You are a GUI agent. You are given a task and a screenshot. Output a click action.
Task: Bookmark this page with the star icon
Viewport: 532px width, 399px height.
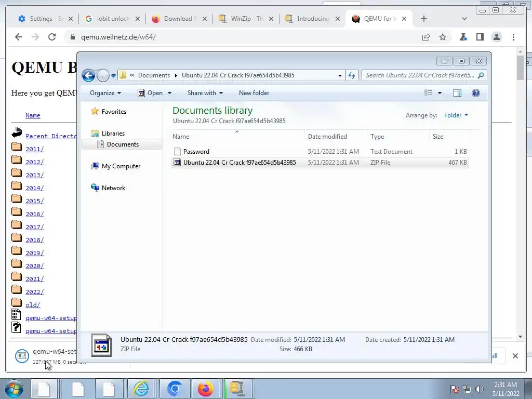click(443, 37)
